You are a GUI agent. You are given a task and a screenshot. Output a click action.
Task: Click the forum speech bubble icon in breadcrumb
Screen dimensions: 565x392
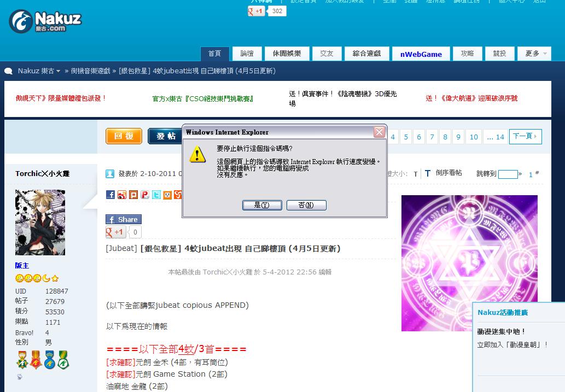click(x=8, y=71)
